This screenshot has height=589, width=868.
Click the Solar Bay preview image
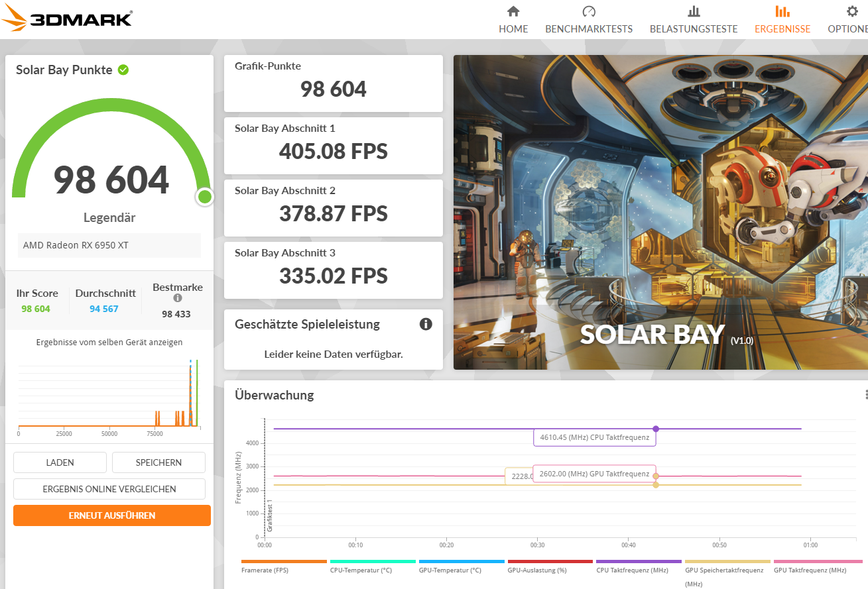coord(660,212)
